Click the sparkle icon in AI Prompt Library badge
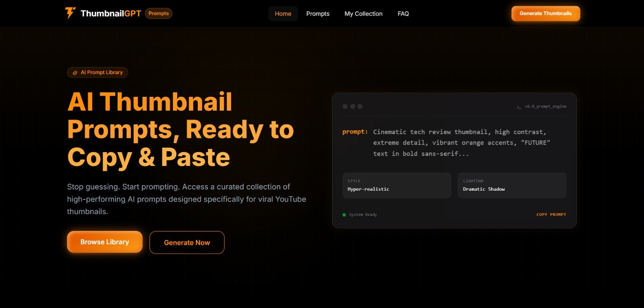This screenshot has height=308, width=644. point(74,72)
